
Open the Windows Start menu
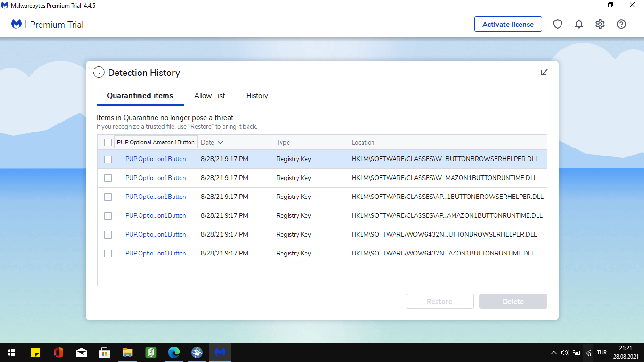(x=11, y=352)
